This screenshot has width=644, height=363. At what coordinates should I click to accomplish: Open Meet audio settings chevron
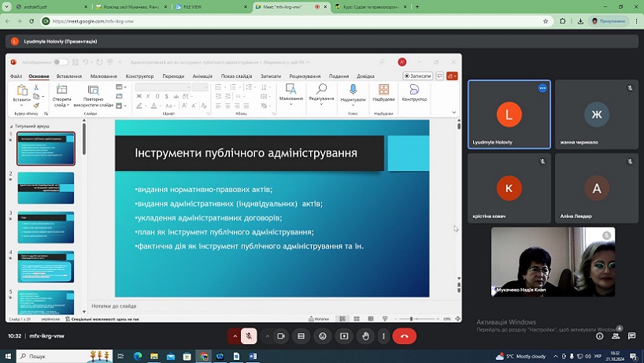(x=235, y=336)
